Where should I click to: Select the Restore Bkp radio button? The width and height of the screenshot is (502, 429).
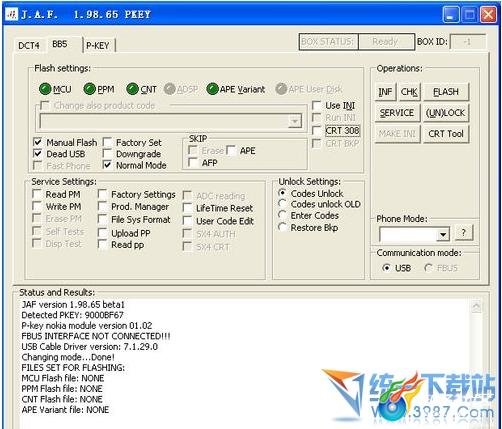(x=282, y=227)
